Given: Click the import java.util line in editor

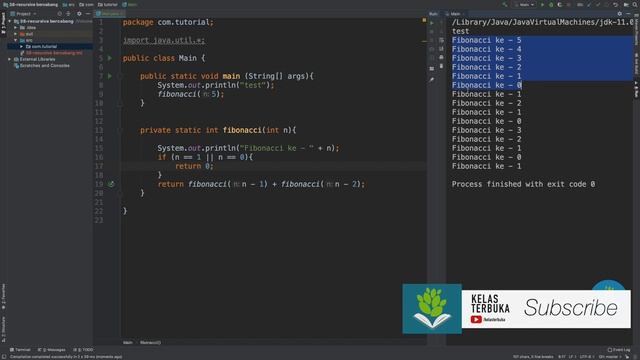Looking at the screenshot, I should point(164,40).
